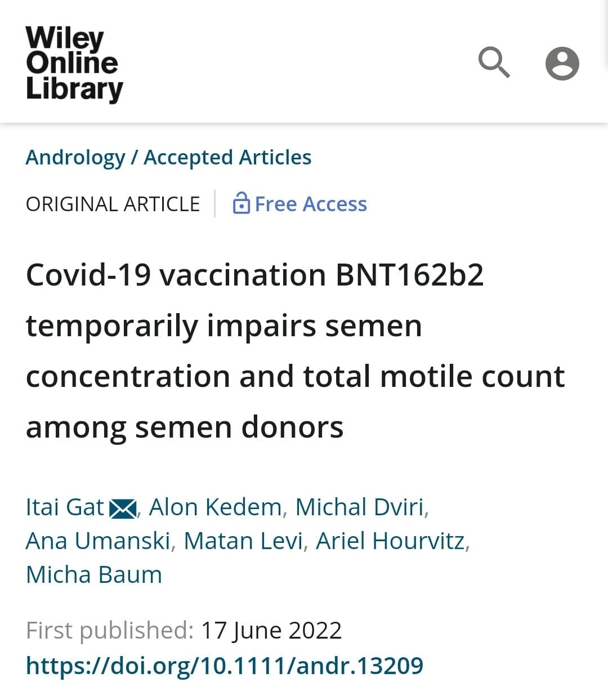Click the Free Access label text
608x700 pixels.
311,204
